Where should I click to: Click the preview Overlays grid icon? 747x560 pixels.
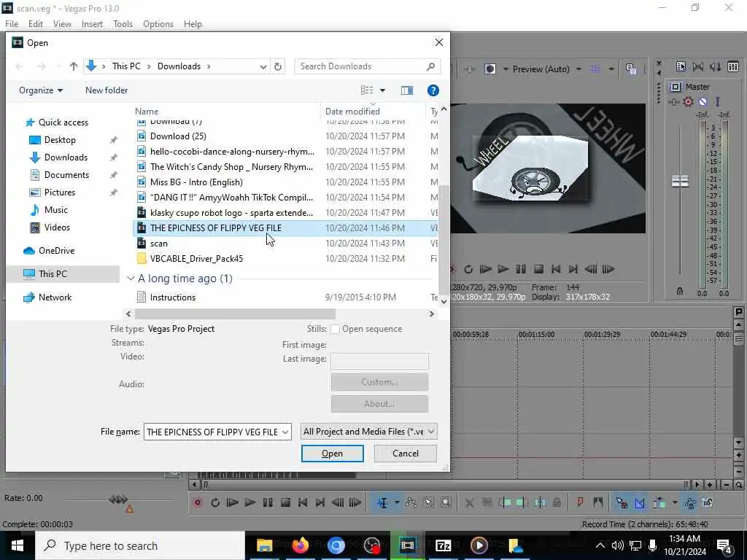(595, 69)
